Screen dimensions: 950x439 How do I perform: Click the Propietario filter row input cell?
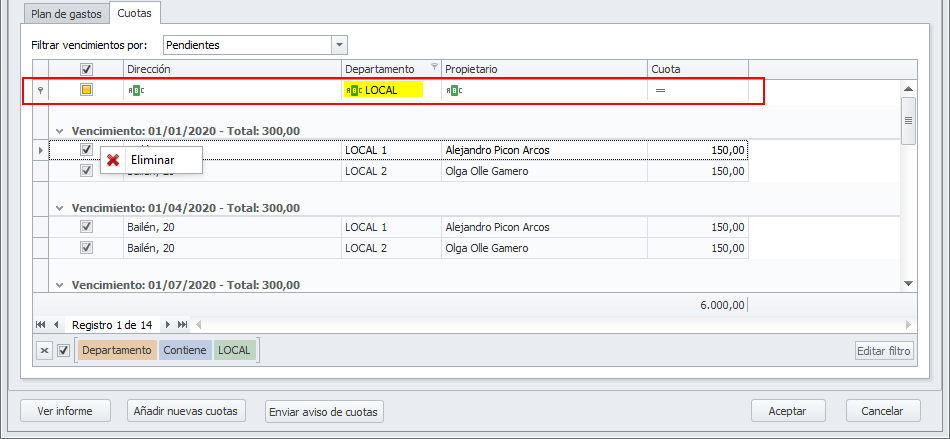544,91
